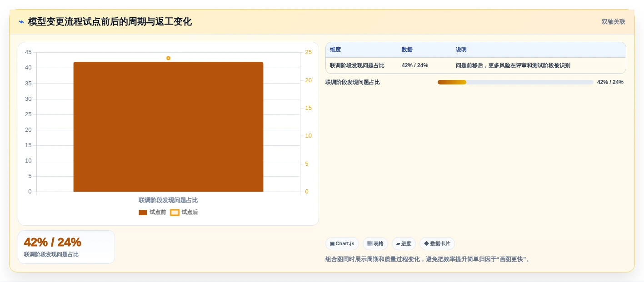
Task: Click the orange 试点后 data point marker
Action: click(x=168, y=58)
